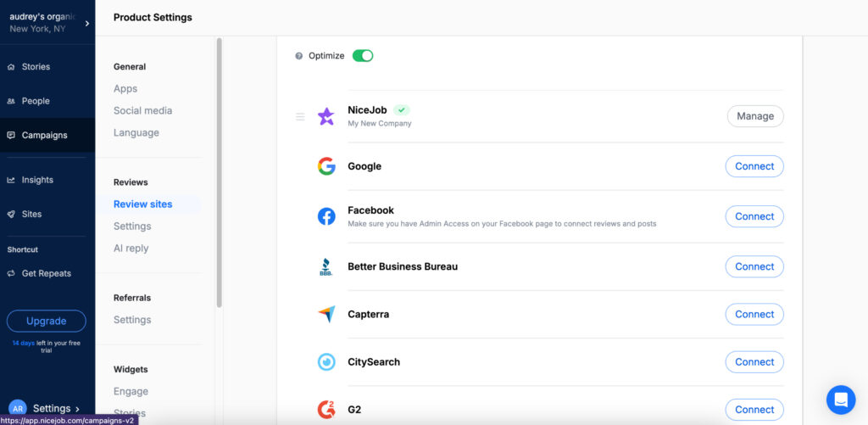Viewport: 868px width, 425px height.
Task: Open the chat support bubble
Action: point(841,400)
